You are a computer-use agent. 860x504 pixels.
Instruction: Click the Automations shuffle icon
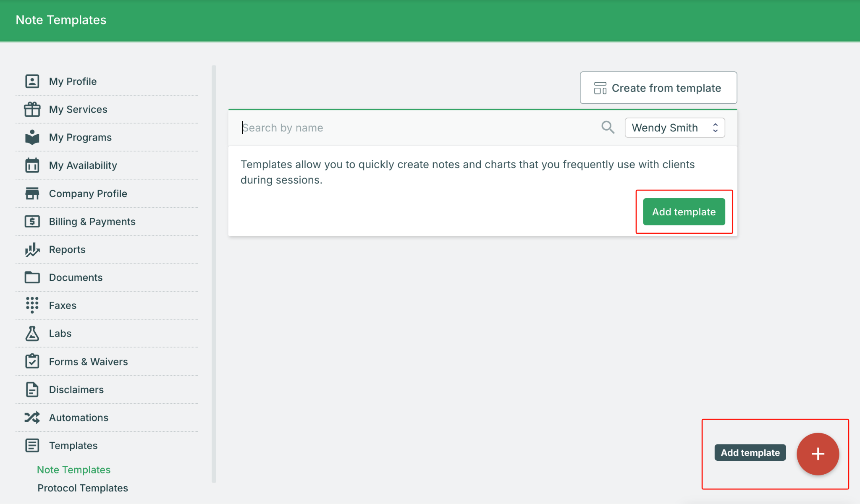(x=32, y=418)
